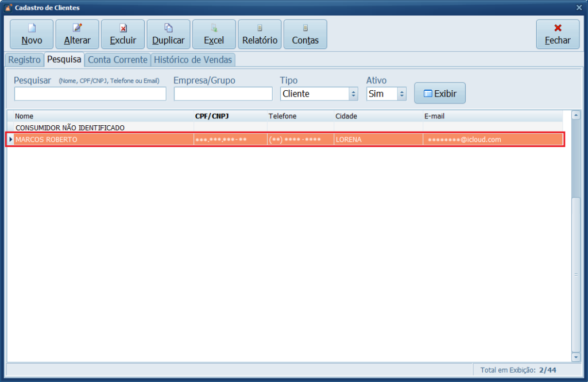This screenshot has width=588, height=382.
Task: Open the Conta Corrente tab
Action: pyautogui.click(x=117, y=60)
